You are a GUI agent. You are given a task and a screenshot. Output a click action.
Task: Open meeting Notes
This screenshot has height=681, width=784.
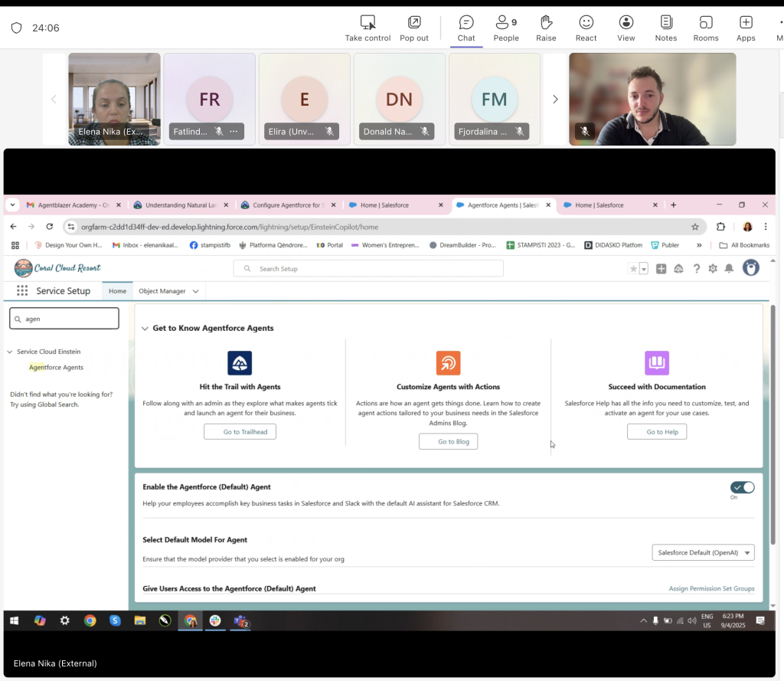(x=666, y=28)
